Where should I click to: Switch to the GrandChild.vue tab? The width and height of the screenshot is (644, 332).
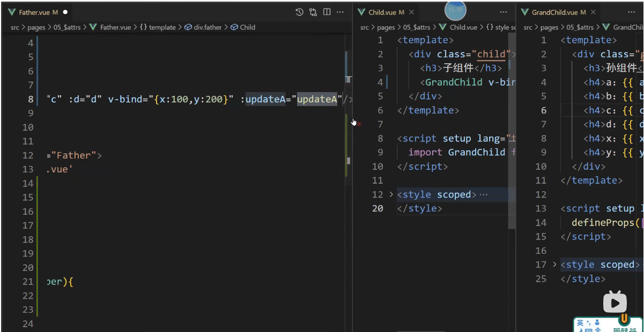558,12
